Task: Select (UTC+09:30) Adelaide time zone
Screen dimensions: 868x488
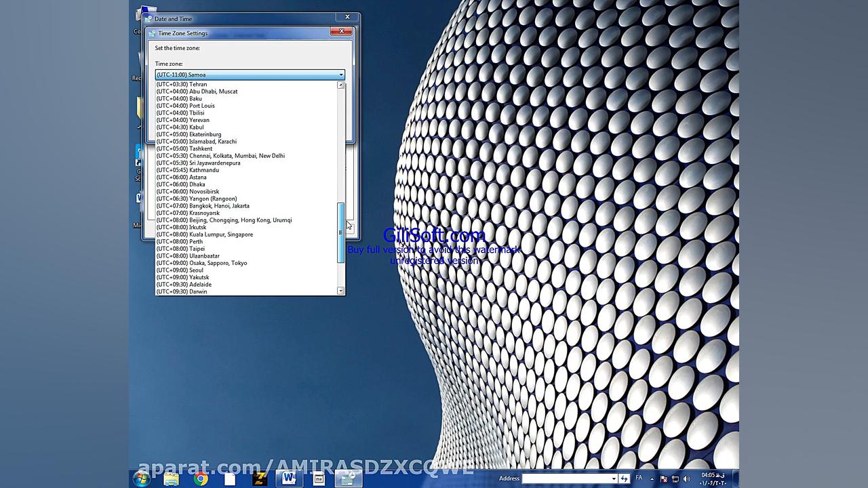Action: 246,284
